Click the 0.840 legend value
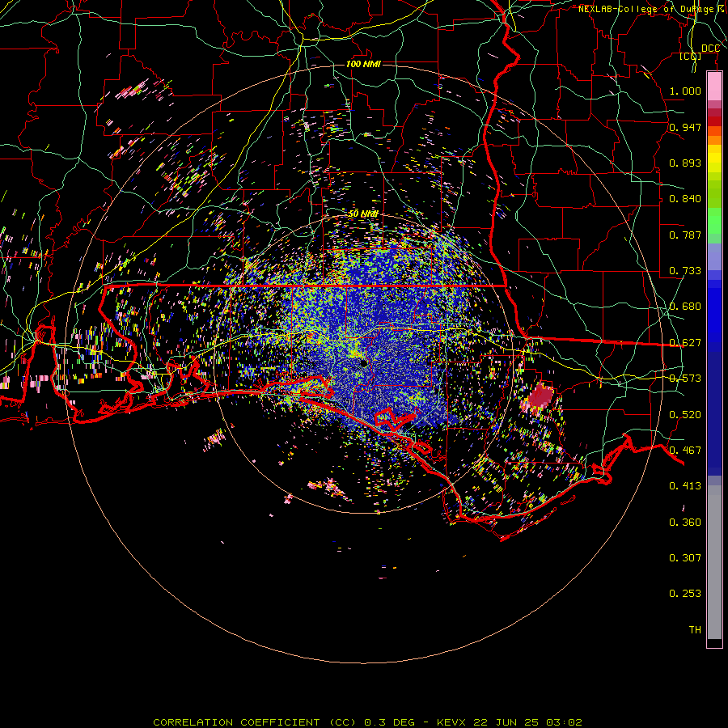728x728 pixels. (x=685, y=199)
